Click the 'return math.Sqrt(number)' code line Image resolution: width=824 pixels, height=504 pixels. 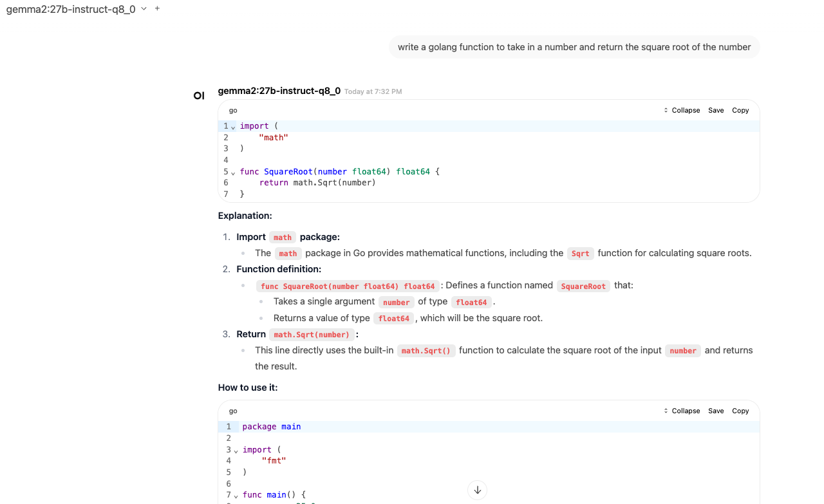click(317, 183)
